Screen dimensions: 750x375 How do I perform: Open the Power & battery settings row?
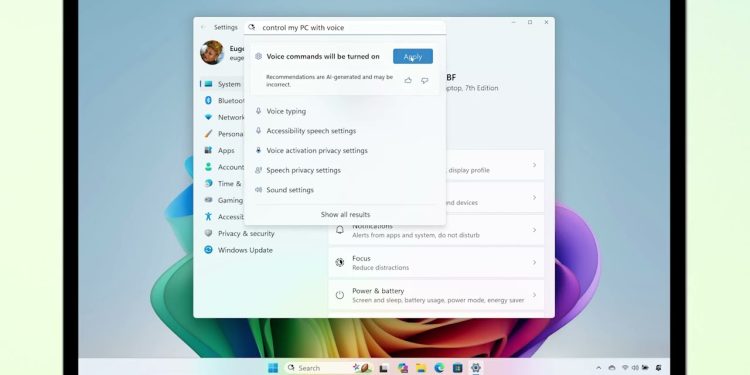[436, 295]
